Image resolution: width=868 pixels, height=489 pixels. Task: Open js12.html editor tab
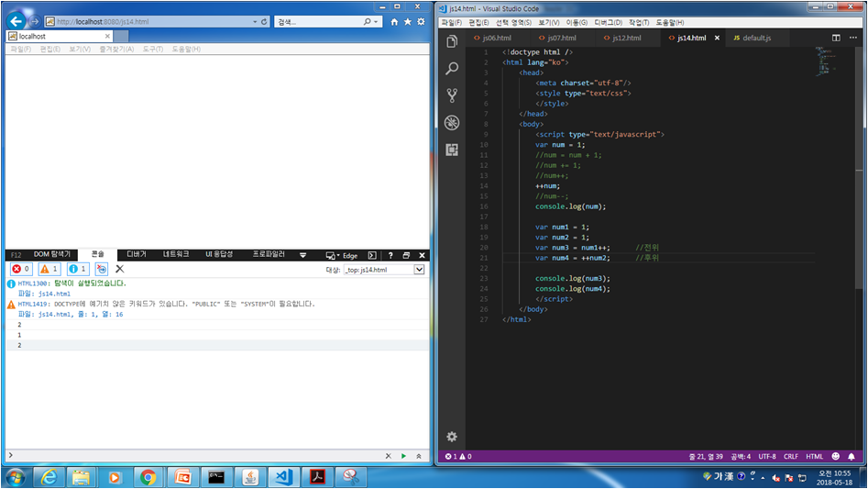pos(626,38)
